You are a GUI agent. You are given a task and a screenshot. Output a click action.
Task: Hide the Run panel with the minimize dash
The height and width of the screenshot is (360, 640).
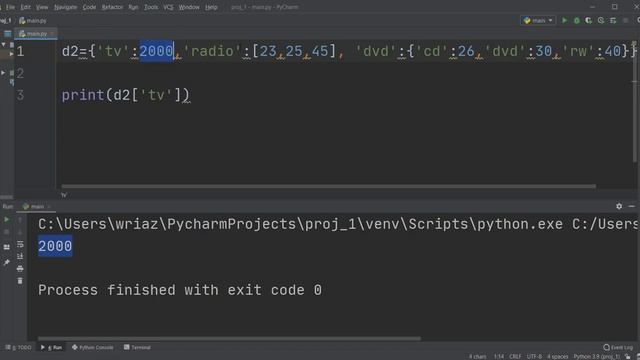click(x=631, y=207)
